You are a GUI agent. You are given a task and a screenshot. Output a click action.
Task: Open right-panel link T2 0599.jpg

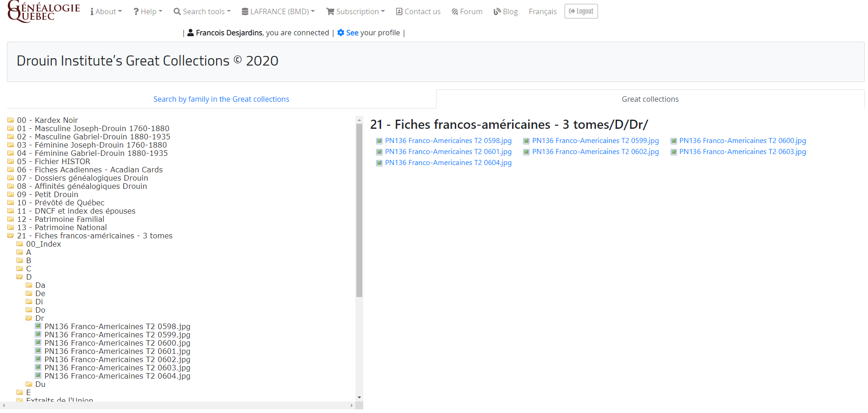(x=595, y=141)
